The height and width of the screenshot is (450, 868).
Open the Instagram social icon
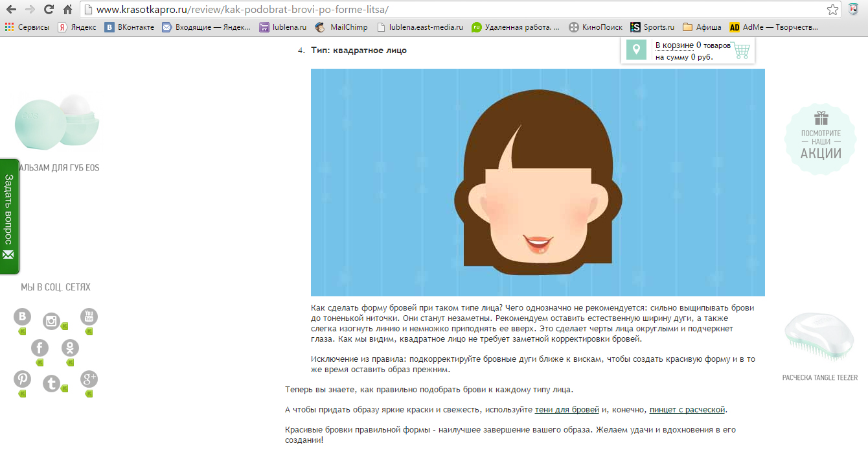(x=52, y=322)
